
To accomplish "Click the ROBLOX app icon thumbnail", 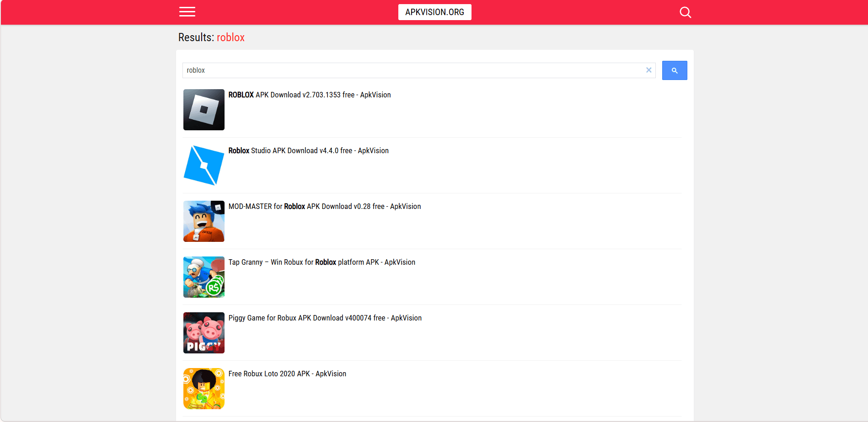I will click(x=204, y=110).
